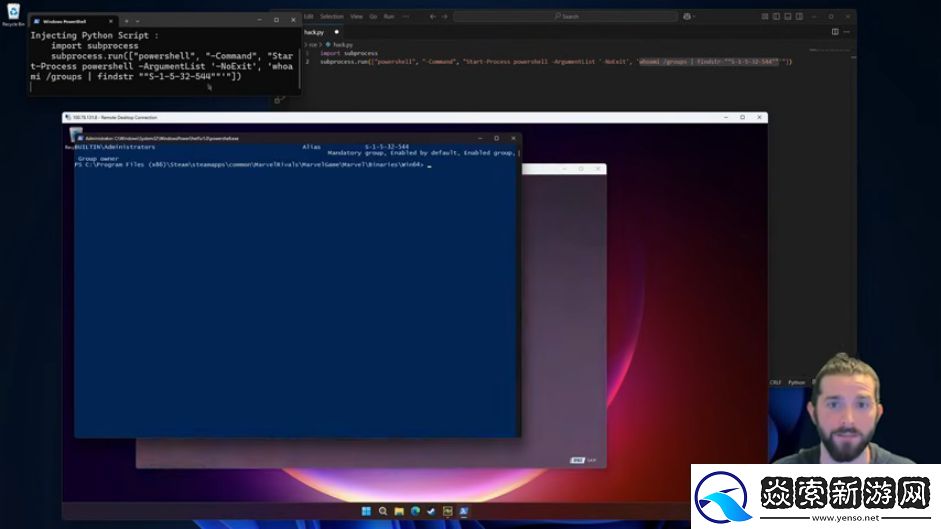Open the Run menu in VS Code
This screenshot has width=941, height=529.
tap(389, 16)
